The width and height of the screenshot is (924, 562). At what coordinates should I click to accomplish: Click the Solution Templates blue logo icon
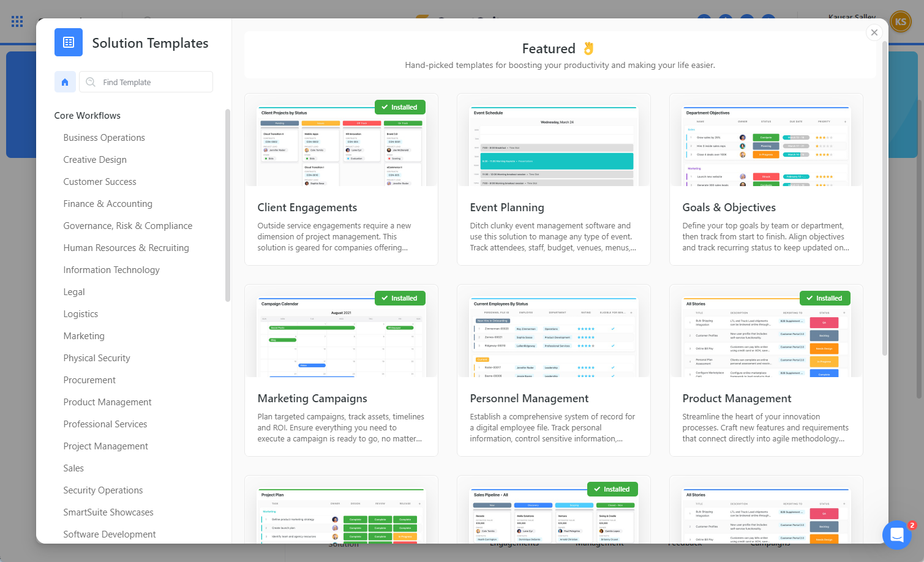tap(69, 42)
